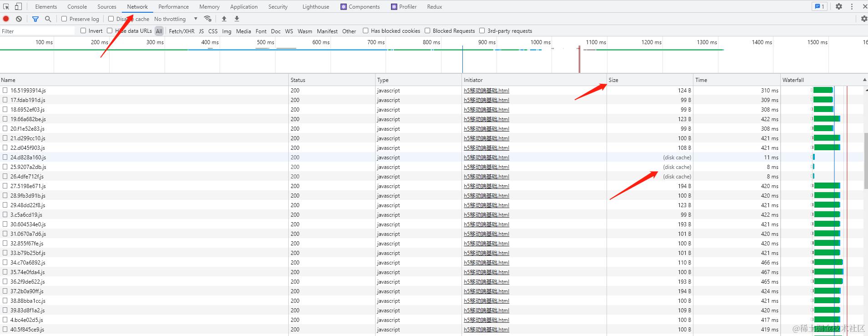The height and width of the screenshot is (336, 868).
Task: Toggle sort arrow on Waterfall column
Action: 864,80
